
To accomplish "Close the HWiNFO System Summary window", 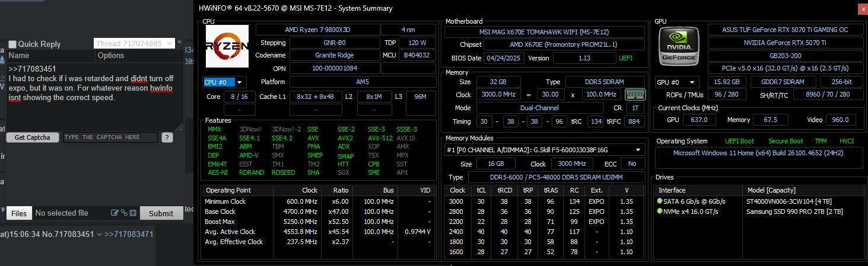I will (862, 9).
